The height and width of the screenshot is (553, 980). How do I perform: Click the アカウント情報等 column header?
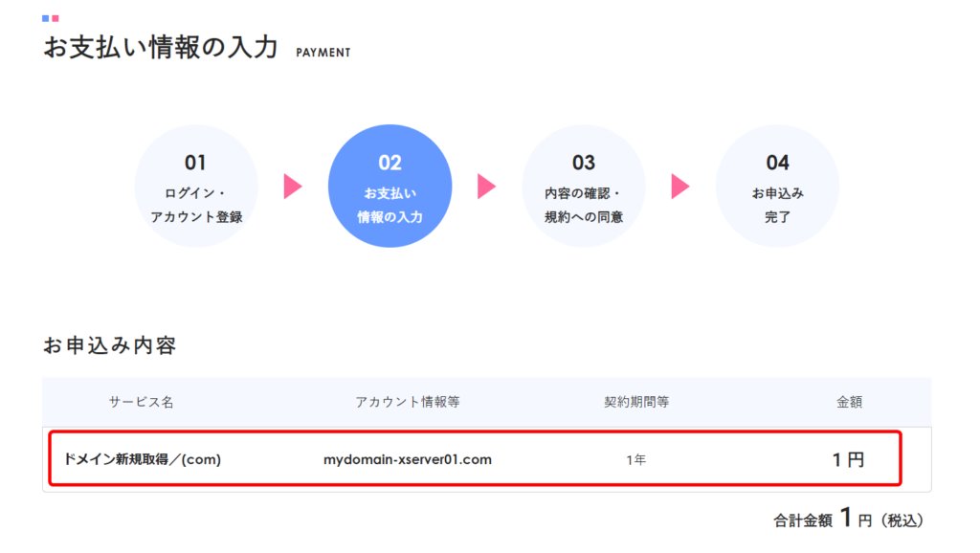(x=408, y=402)
